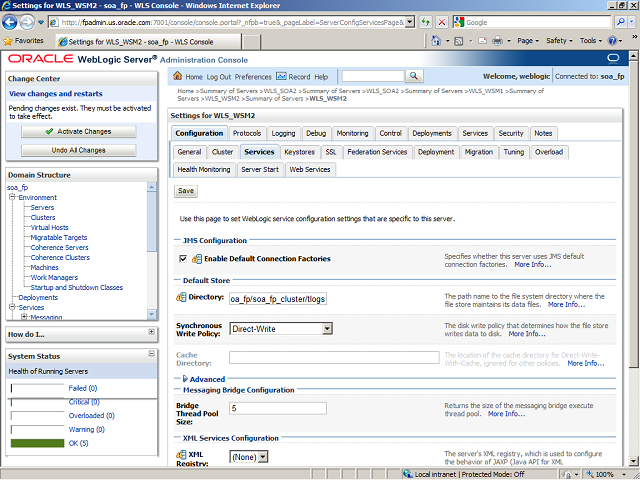Click the Bridge Thread Pool Size field
Viewport: 640px width, 480px height.
[x=278, y=409]
